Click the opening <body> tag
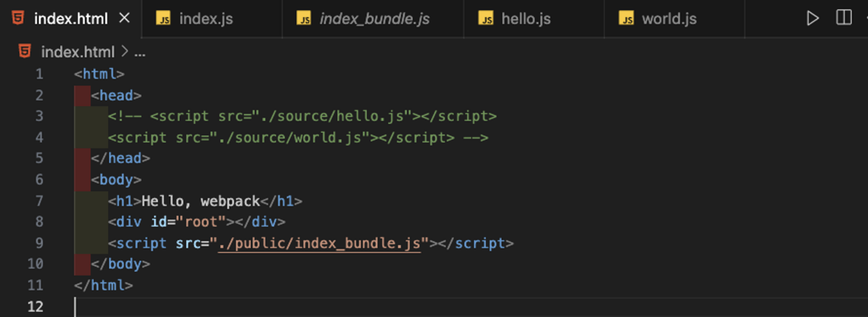Screen dimensions: 868x317 click(116, 180)
